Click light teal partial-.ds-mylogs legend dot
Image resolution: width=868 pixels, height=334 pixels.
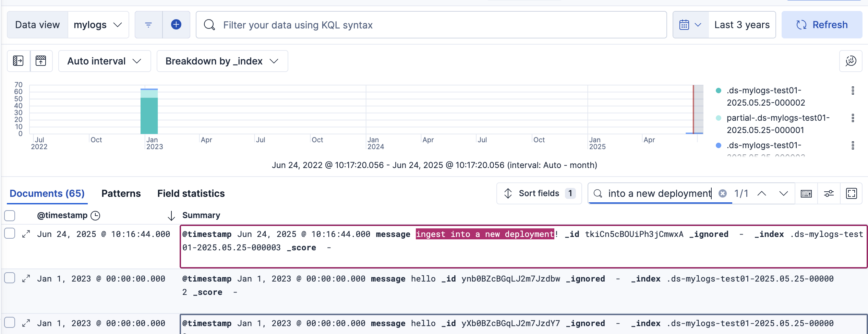click(x=719, y=118)
